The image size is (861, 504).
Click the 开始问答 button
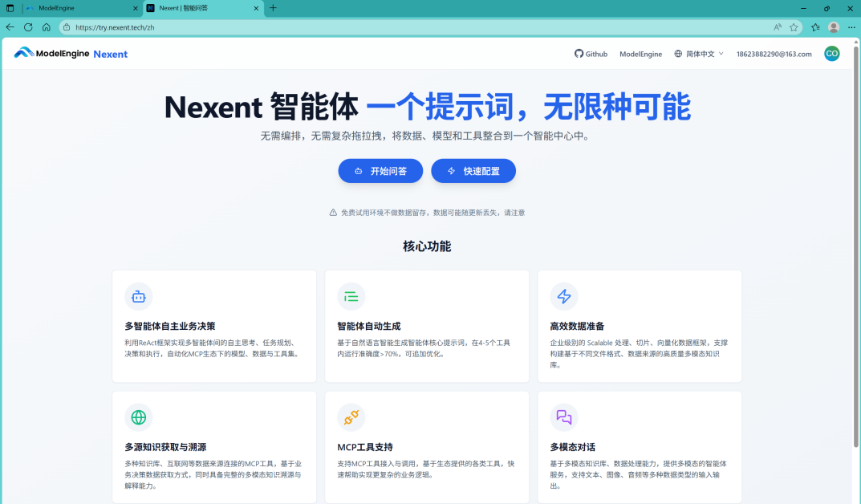pyautogui.click(x=380, y=171)
